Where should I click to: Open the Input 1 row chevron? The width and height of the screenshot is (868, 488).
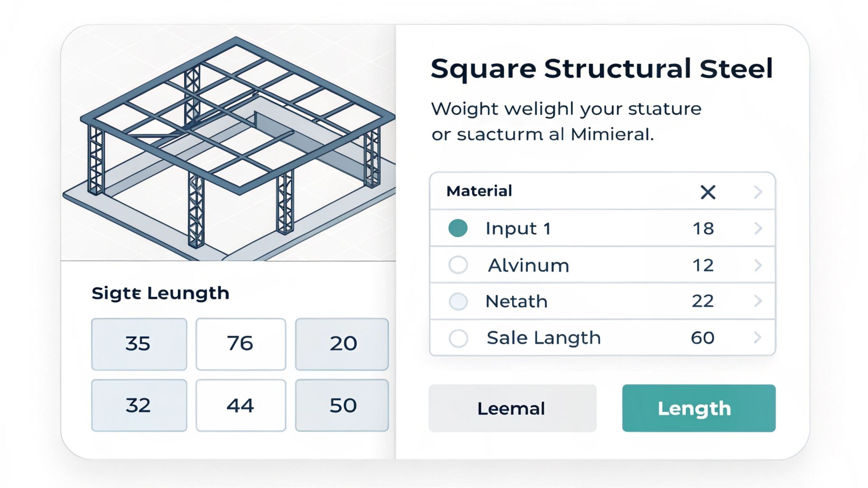click(x=758, y=228)
